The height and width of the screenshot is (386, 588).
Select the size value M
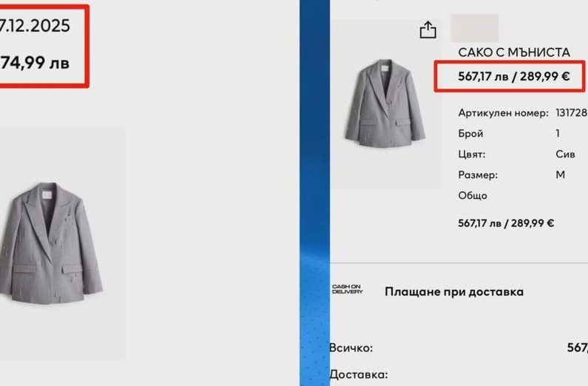tap(560, 175)
